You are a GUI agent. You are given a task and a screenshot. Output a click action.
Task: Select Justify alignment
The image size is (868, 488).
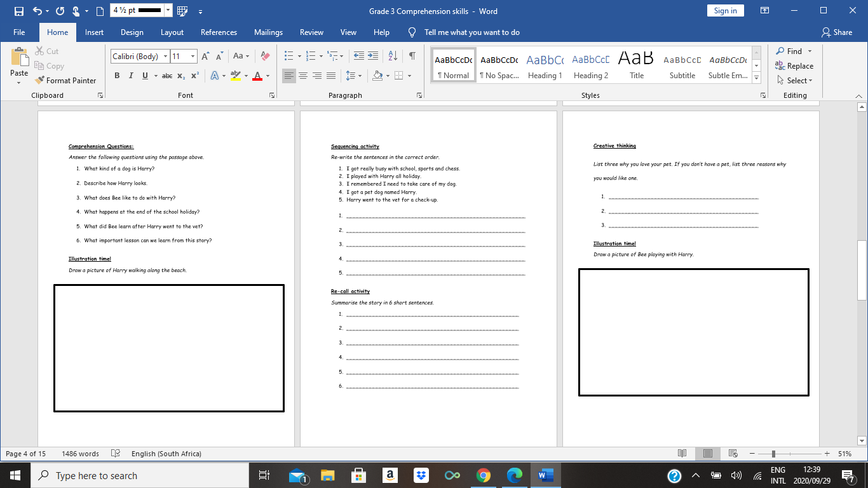tap(331, 76)
